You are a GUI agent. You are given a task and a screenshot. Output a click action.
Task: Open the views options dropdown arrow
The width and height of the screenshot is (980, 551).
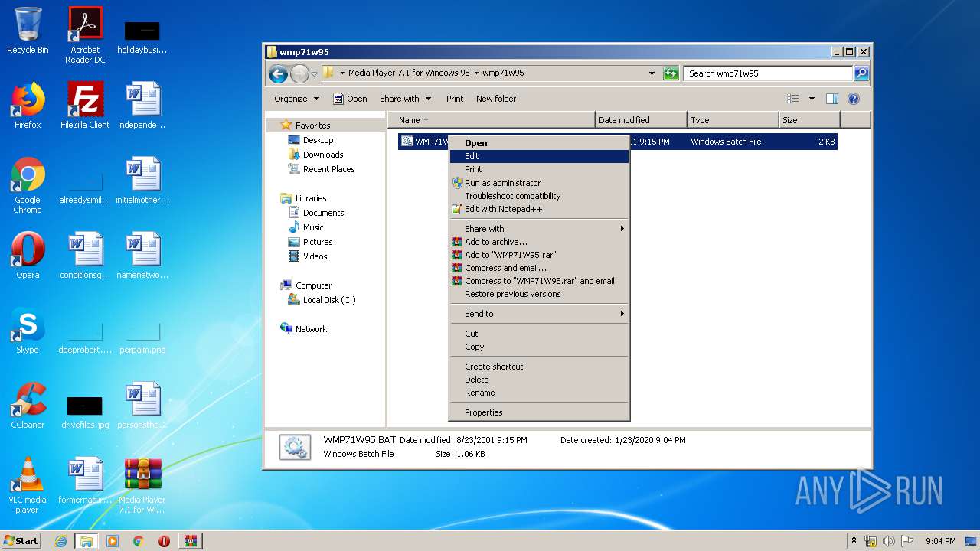coord(812,99)
